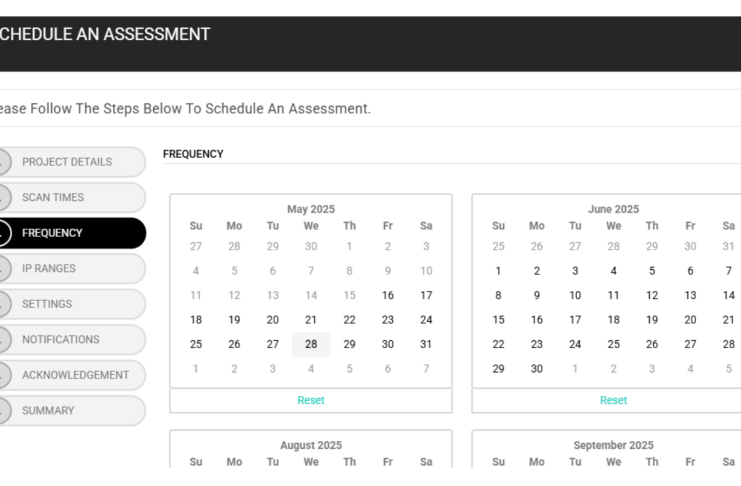Choose May 31 in the calendar

tap(426, 344)
